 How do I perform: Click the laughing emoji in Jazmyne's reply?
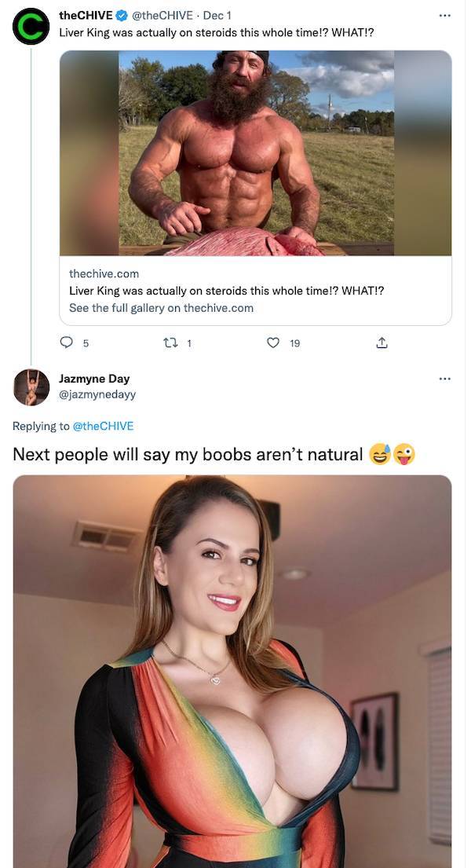380,454
